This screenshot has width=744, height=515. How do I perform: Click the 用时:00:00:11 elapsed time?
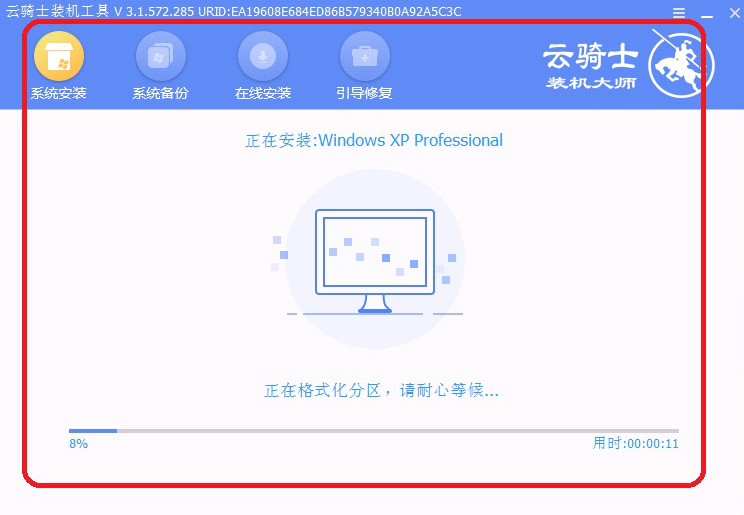636,443
